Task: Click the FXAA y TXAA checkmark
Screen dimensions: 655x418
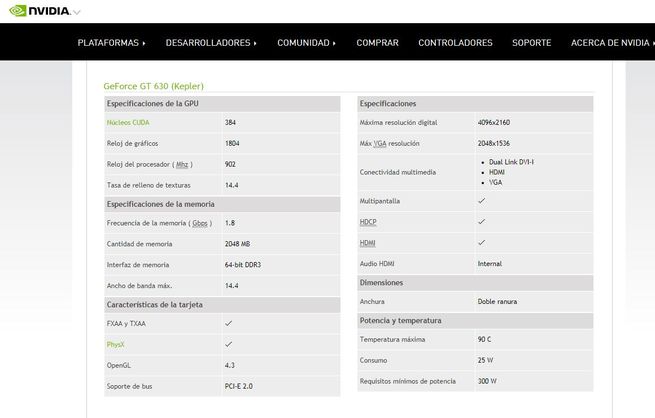Action: [x=228, y=323]
